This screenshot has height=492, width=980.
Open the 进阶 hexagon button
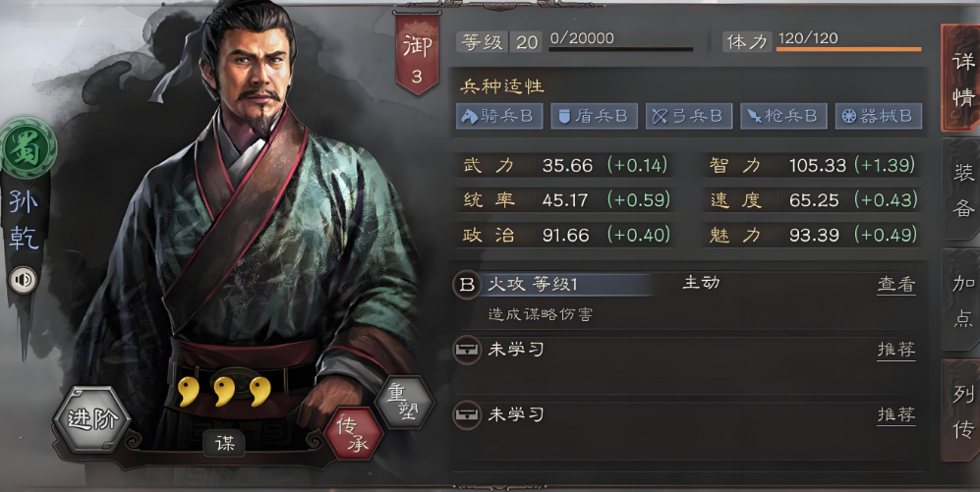pos(91,419)
